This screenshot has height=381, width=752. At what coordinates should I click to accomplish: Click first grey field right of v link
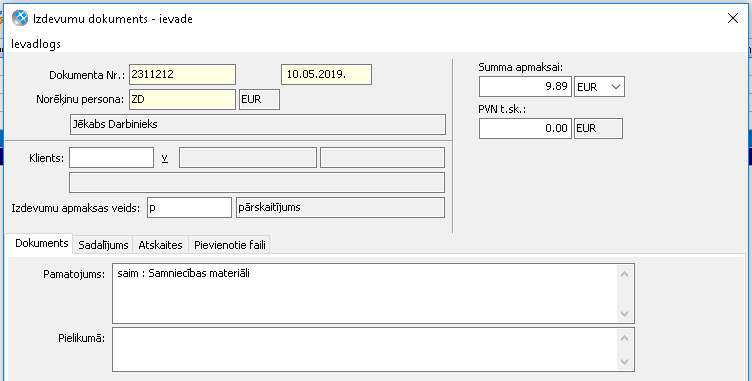247,157
